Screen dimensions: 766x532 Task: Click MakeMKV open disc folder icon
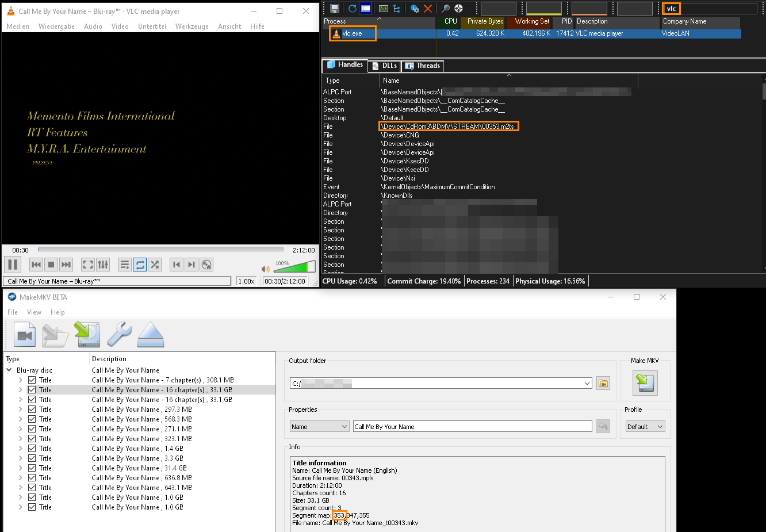(55, 335)
